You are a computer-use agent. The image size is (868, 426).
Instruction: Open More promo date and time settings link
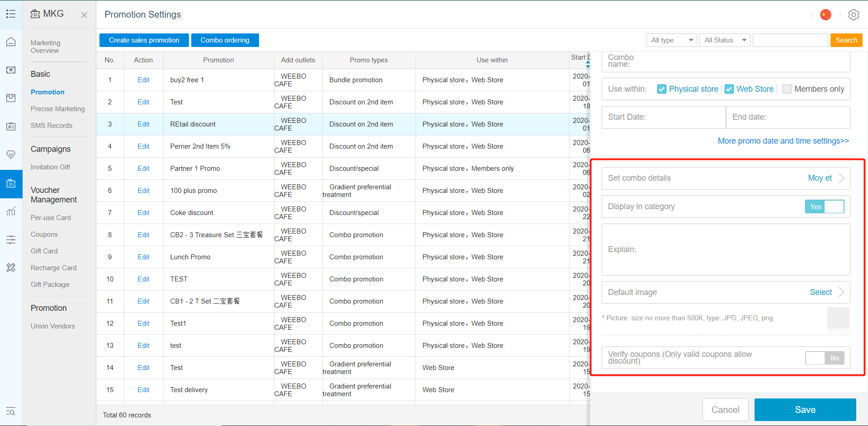pyautogui.click(x=783, y=141)
